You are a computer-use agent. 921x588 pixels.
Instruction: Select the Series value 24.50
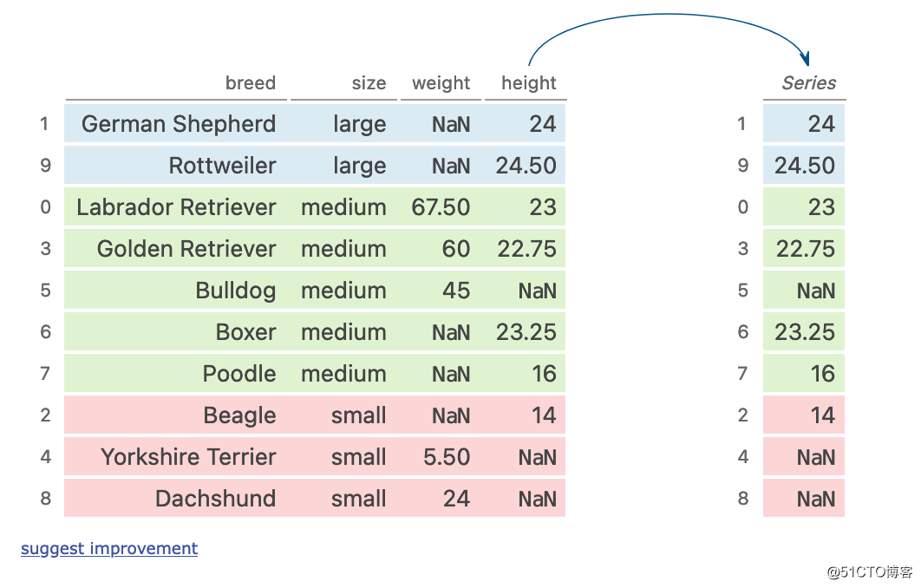[x=805, y=166]
